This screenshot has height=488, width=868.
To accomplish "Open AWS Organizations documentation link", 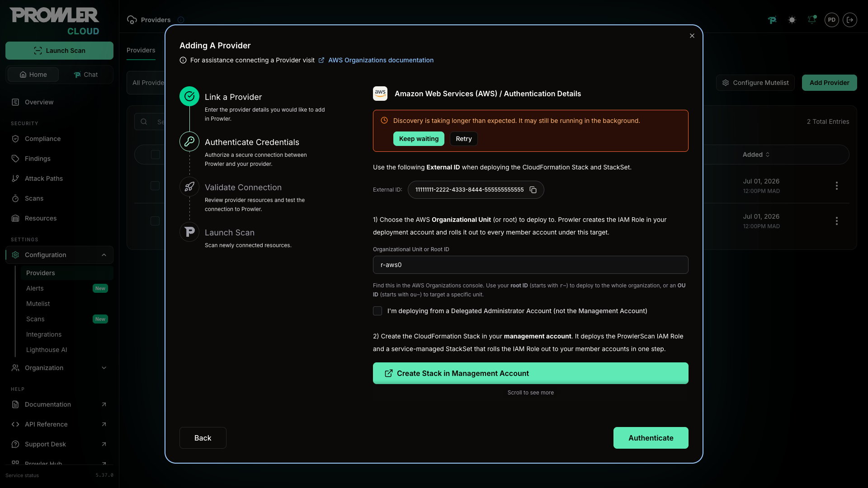I will tap(381, 60).
